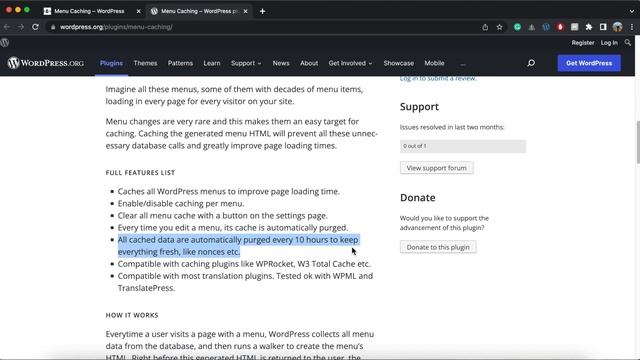Open Chrome's three-dot menu

[x=631, y=27]
